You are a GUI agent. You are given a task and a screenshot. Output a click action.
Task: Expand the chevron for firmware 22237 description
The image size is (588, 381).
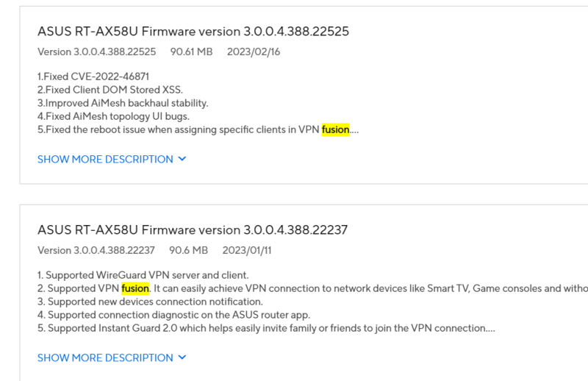182,357
